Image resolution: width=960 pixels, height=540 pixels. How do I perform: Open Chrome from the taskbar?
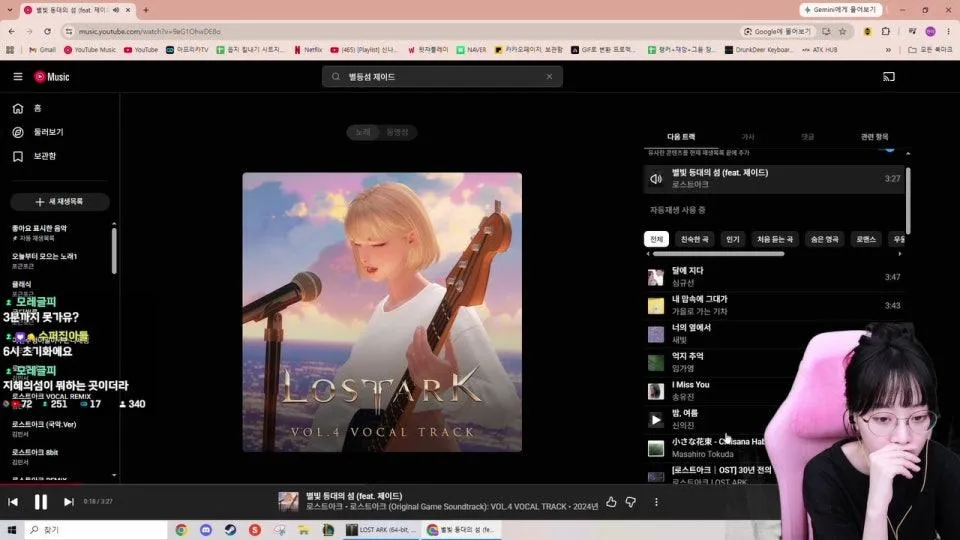(181, 530)
